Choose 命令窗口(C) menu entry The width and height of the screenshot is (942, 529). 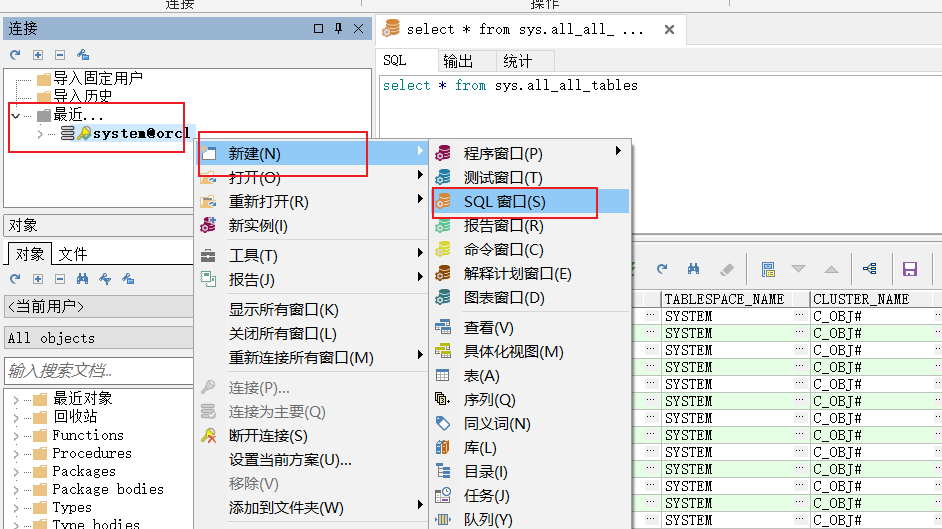(530, 250)
